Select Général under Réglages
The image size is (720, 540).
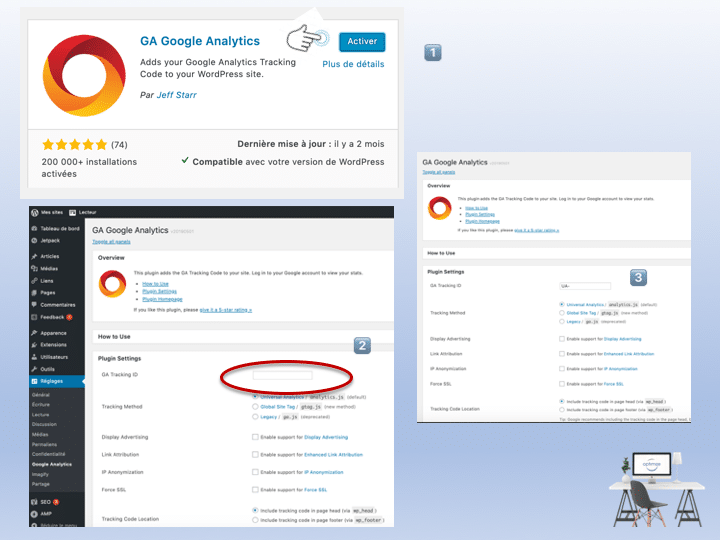[x=41, y=395]
